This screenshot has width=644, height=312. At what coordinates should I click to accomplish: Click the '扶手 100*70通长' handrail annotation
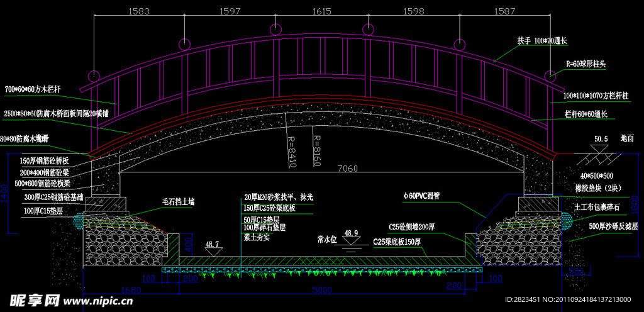542,41
